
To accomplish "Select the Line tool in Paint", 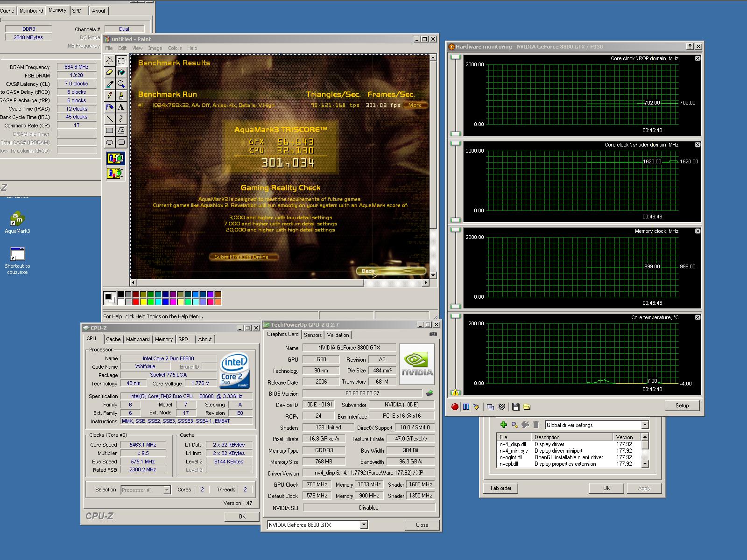I will 109,119.
